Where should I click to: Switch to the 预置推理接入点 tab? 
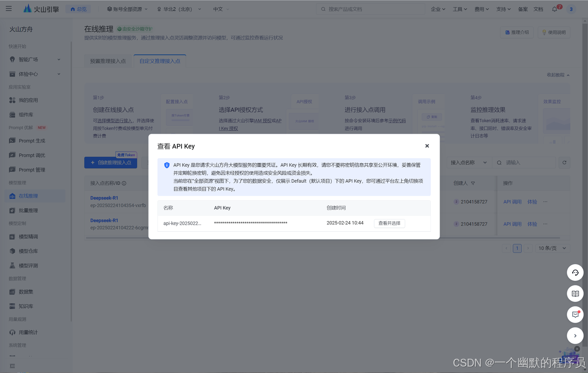coord(108,61)
